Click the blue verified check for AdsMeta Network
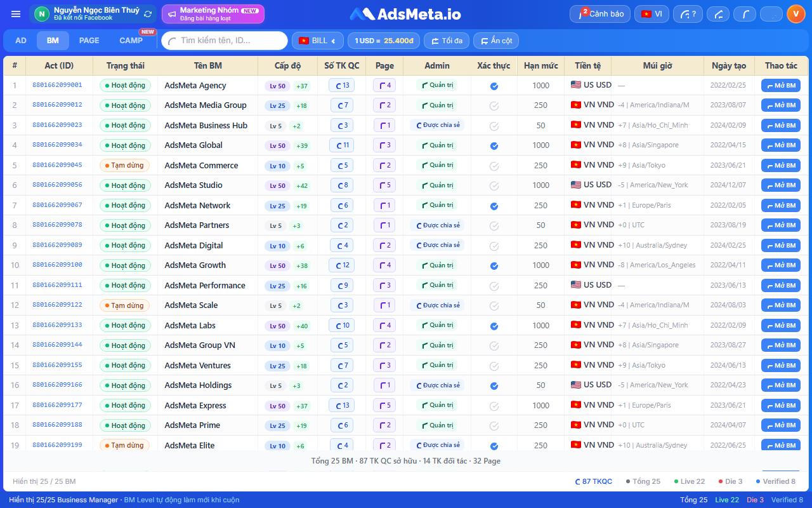812x508 pixels. tap(494, 206)
